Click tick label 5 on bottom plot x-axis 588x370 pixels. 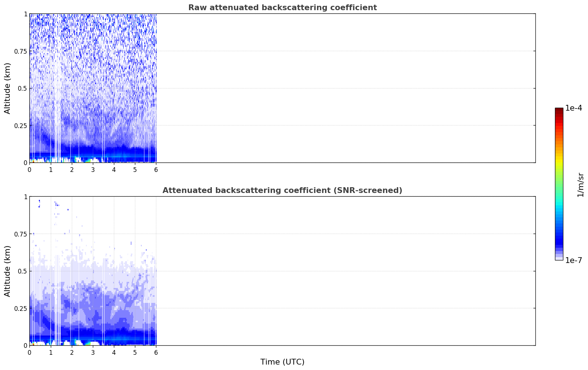(x=135, y=352)
